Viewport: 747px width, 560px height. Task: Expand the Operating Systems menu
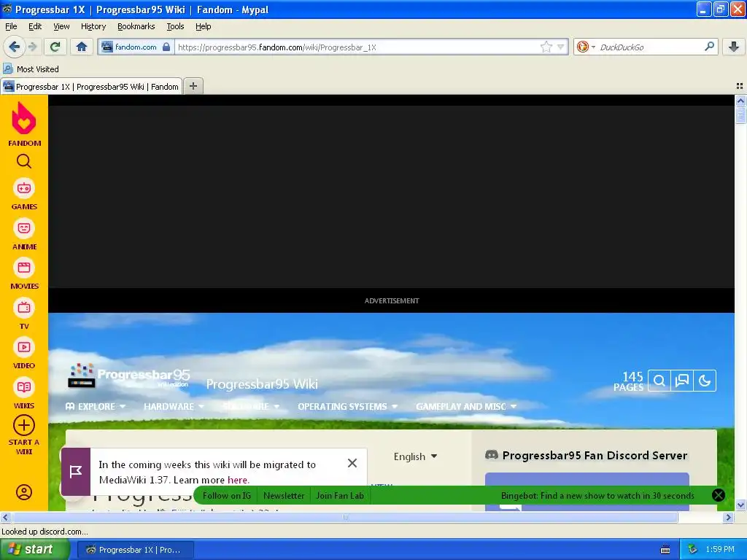pyautogui.click(x=347, y=406)
